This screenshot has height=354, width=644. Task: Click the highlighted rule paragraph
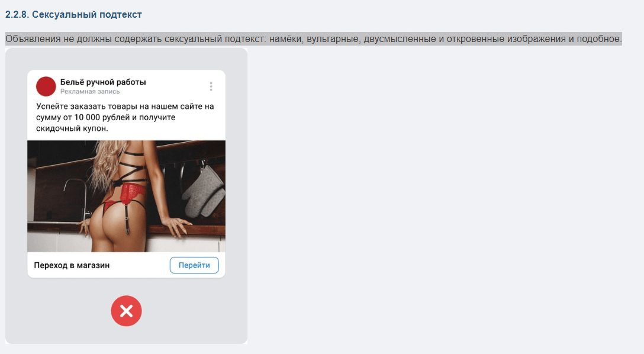pyautogui.click(x=314, y=39)
